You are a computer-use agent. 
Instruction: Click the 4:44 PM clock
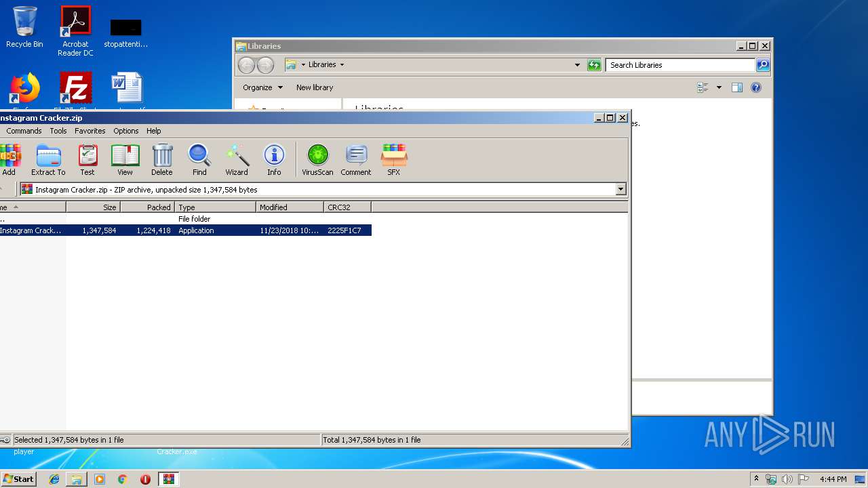[x=833, y=479]
